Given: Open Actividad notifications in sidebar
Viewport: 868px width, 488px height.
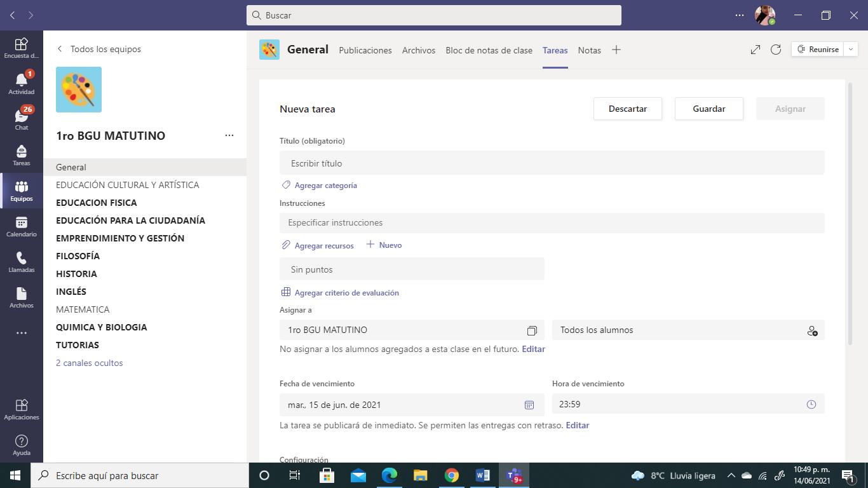Looking at the screenshot, I should coord(21,83).
